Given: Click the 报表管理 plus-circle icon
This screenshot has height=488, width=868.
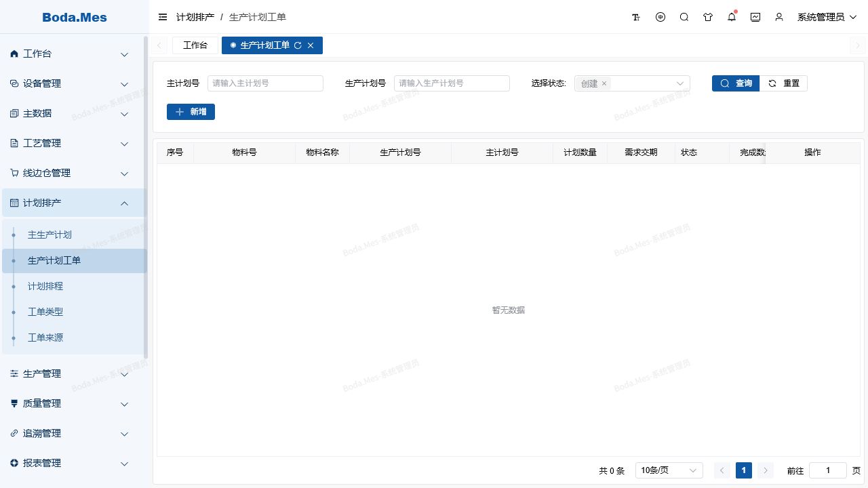Looking at the screenshot, I should click(14, 463).
